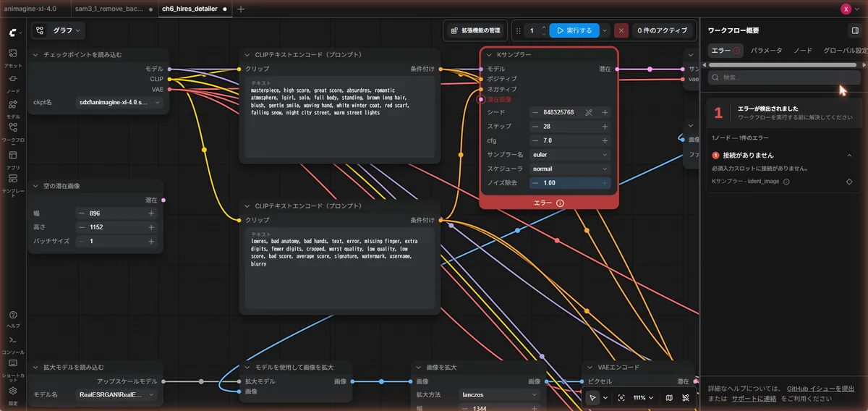Click the fit-view icon in canvas toolbar
Viewport: 868px width, 411px height.
click(621, 398)
